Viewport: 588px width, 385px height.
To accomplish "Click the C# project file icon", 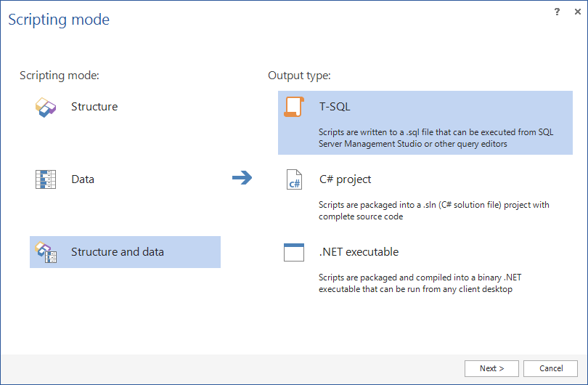I will [294, 179].
